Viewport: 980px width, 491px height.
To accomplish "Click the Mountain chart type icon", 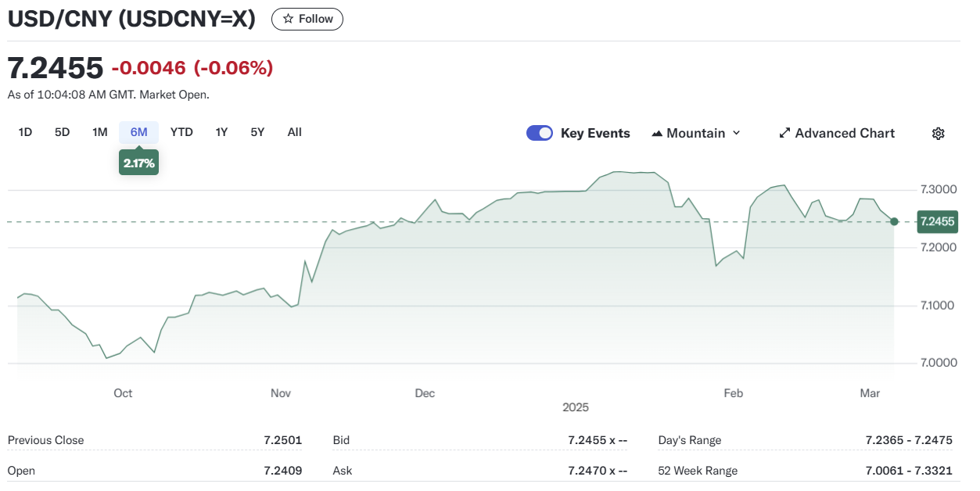I will tap(657, 134).
